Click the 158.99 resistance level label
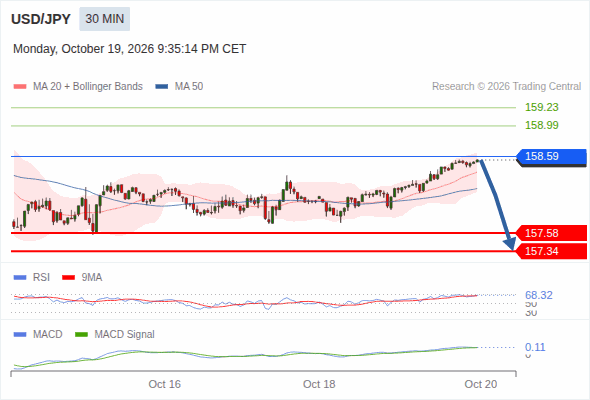590x400 pixels. (541, 125)
